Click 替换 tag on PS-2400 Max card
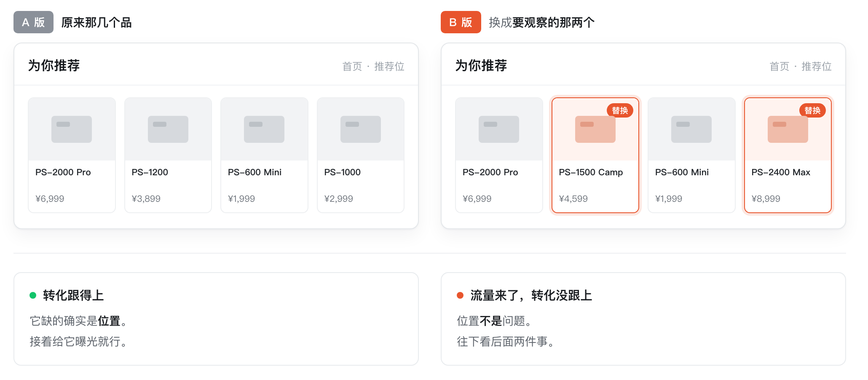 point(812,110)
